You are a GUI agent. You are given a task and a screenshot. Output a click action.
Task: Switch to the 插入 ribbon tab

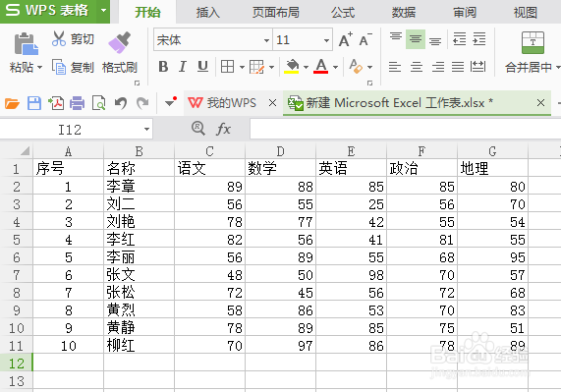[x=207, y=12]
